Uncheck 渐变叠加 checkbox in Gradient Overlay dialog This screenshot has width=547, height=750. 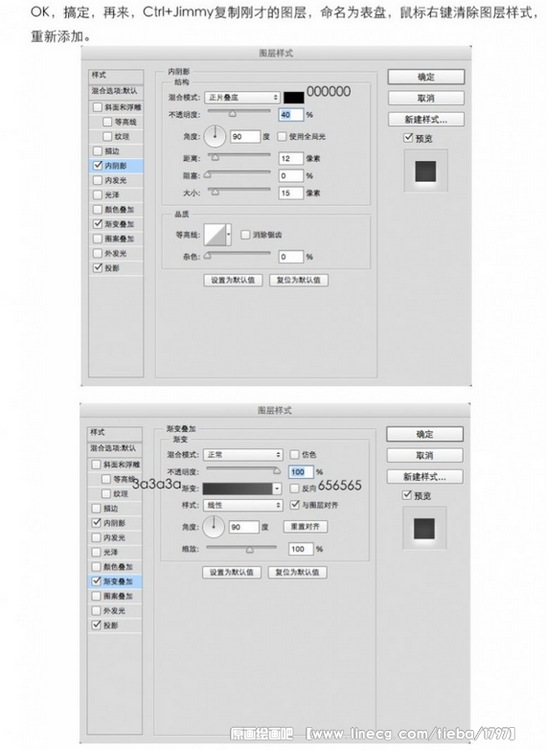coord(96,581)
